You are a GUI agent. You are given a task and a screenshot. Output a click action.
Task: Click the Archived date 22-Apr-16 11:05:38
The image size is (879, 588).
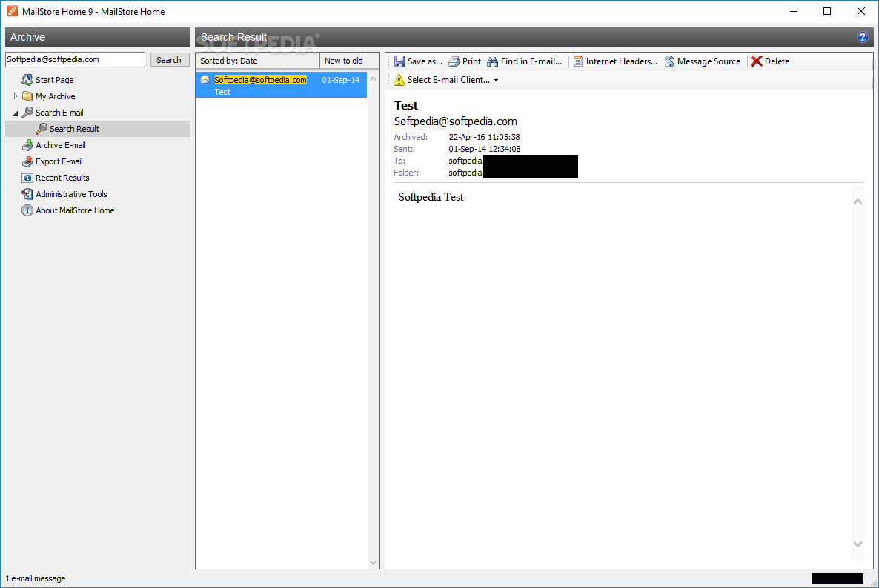pyautogui.click(x=485, y=137)
